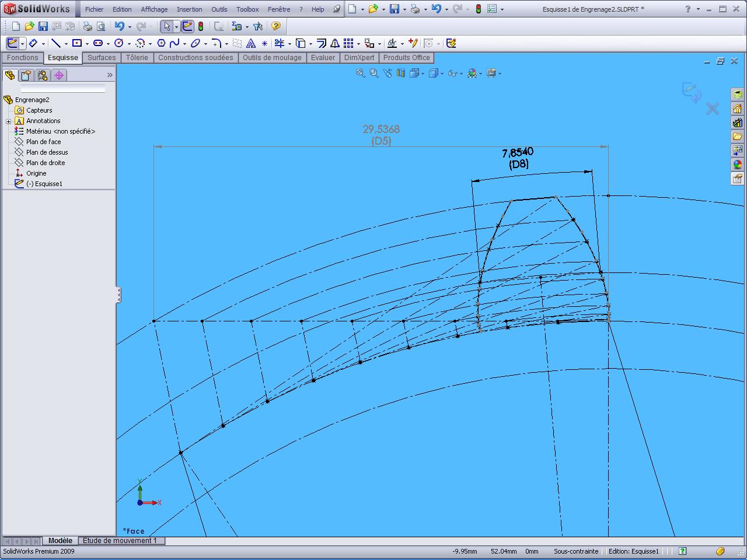Open the Insertion menu
The image size is (747, 560).
tap(189, 9)
